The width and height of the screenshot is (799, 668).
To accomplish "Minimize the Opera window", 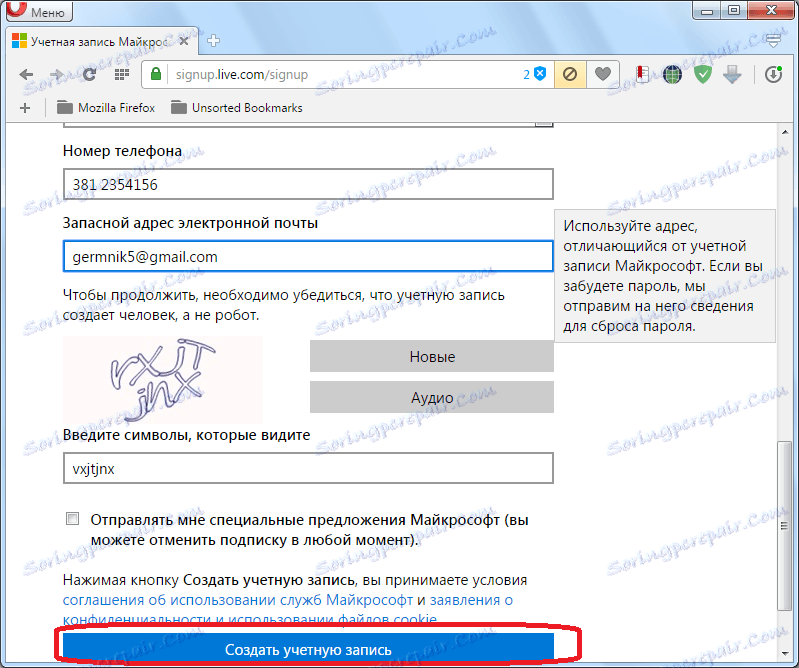I will (x=706, y=10).
